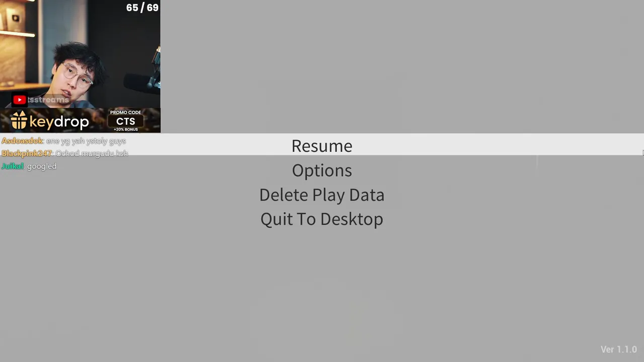Image resolution: width=644 pixels, height=362 pixels.
Task: Click the keydrop gift box icon
Action: point(19,121)
